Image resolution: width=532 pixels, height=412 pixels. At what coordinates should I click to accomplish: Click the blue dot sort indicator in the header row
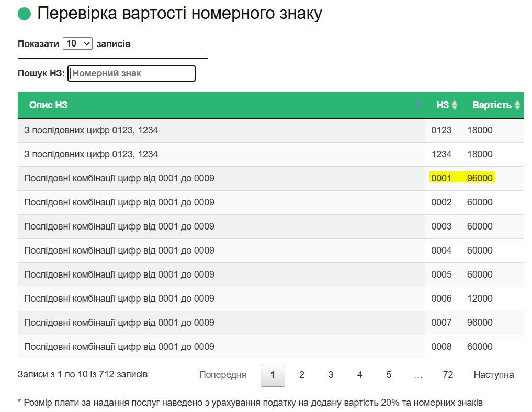click(x=419, y=105)
